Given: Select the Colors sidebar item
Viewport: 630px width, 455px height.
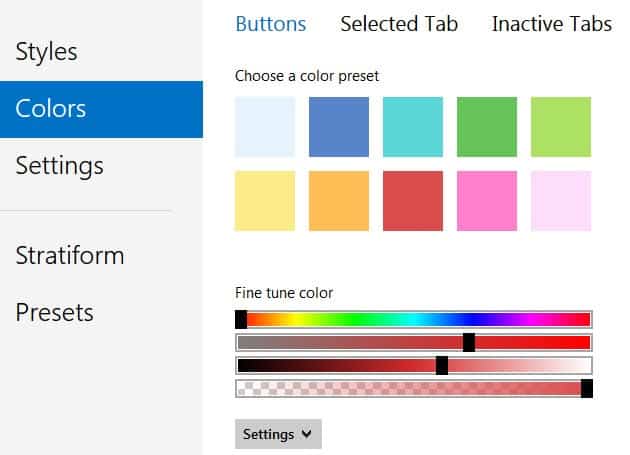Looking at the screenshot, I should click(x=101, y=109).
